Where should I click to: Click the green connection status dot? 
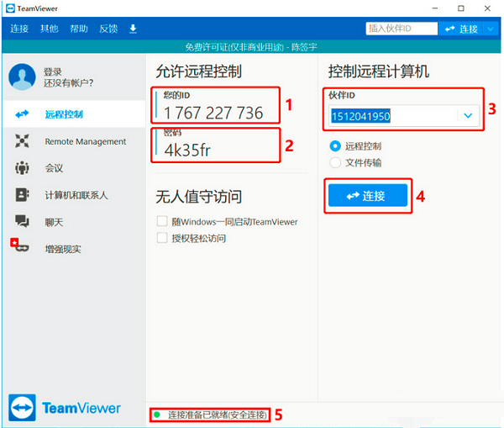(157, 415)
